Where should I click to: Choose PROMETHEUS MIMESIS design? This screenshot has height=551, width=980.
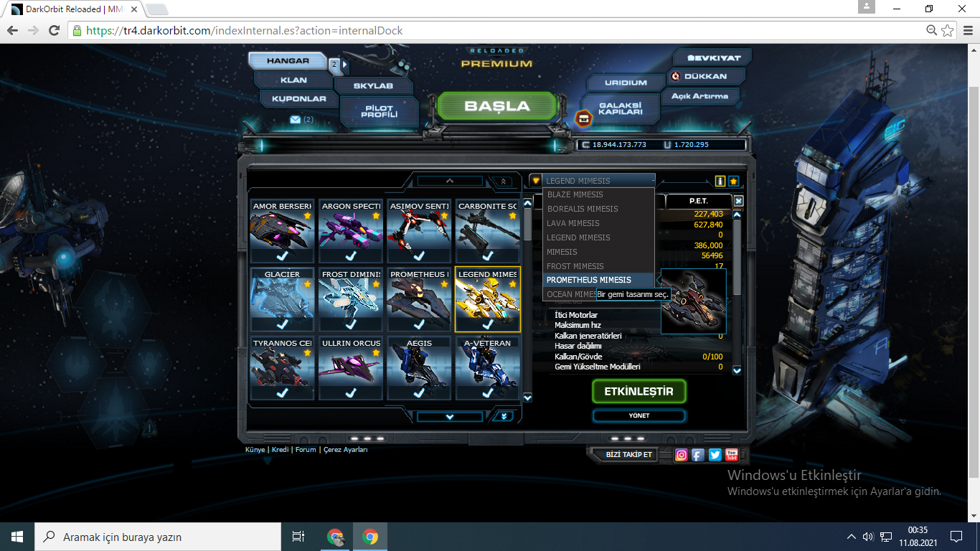tap(598, 280)
